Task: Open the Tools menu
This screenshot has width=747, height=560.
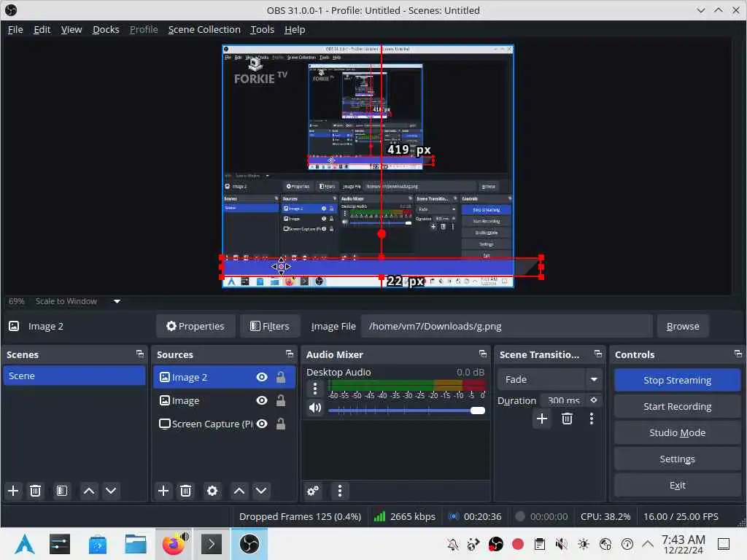Action: (x=263, y=29)
